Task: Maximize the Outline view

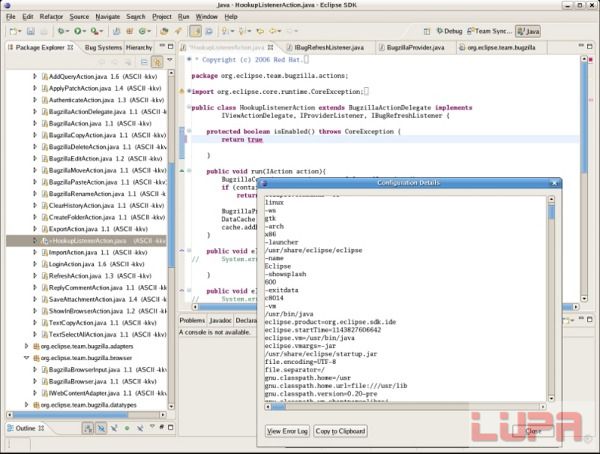Action: coord(171,427)
